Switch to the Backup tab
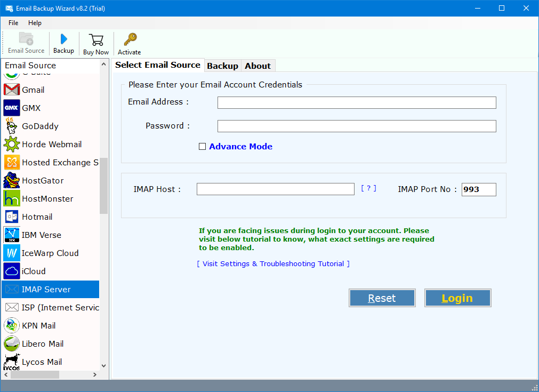This screenshot has height=392, width=539. 222,66
